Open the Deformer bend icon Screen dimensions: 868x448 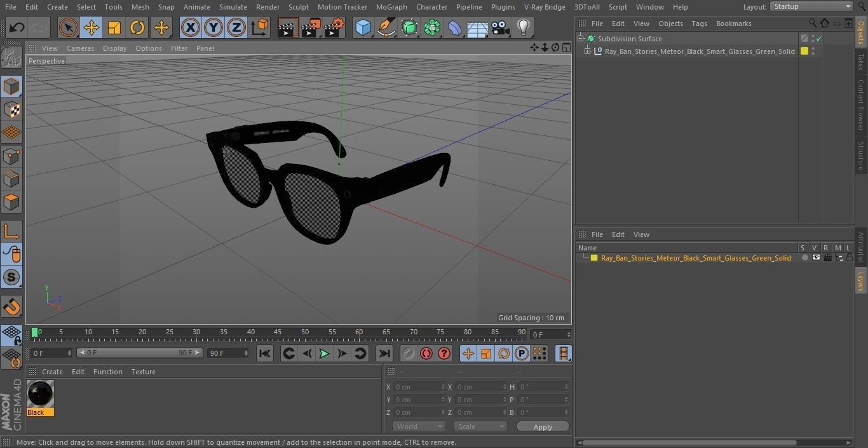tap(454, 28)
